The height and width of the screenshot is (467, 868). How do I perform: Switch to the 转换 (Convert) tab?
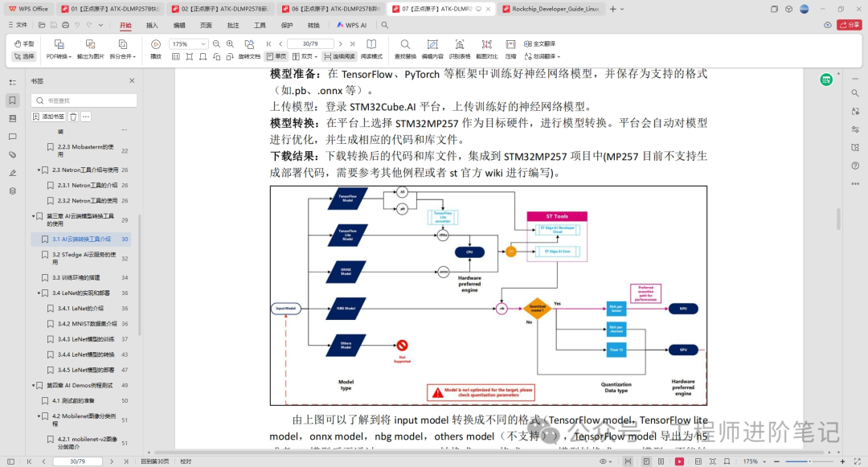click(314, 26)
